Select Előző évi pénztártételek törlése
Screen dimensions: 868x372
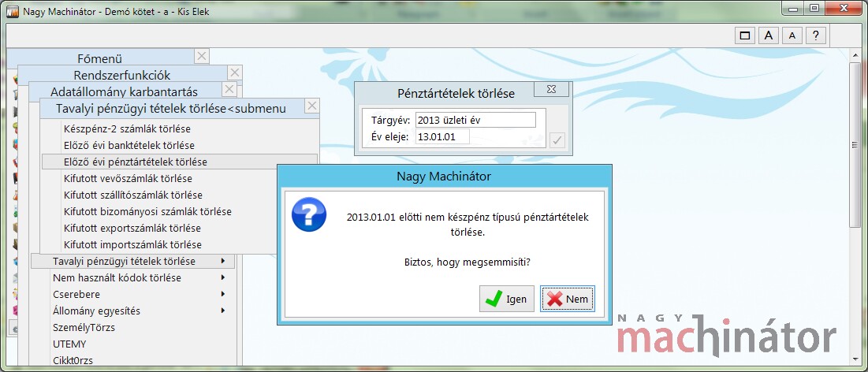pyautogui.click(x=180, y=162)
